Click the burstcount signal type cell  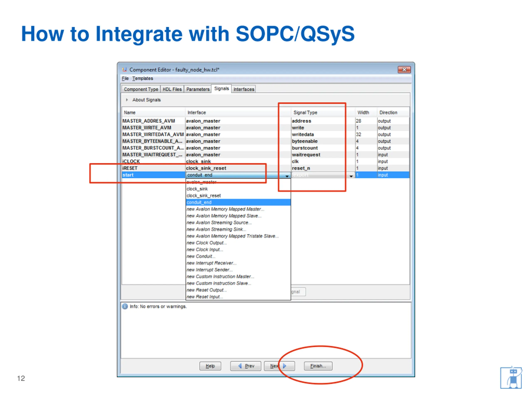pyautogui.click(x=323, y=148)
